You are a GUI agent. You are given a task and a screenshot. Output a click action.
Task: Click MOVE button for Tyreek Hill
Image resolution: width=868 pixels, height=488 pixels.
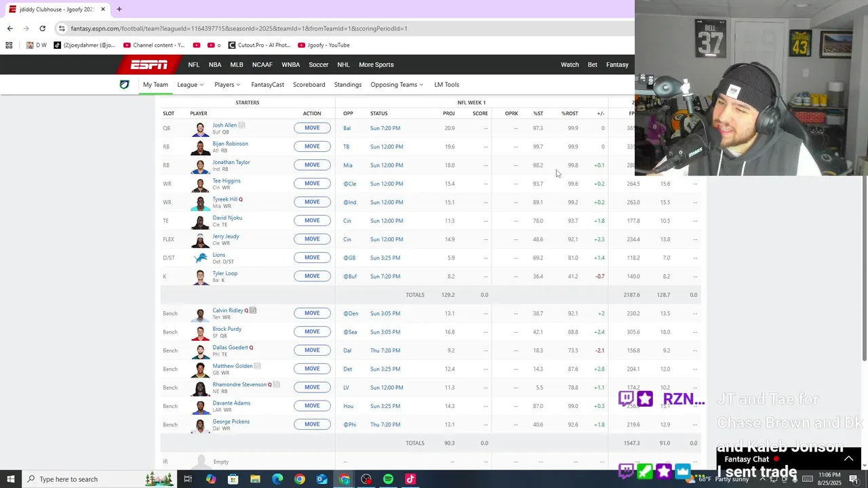(x=312, y=202)
